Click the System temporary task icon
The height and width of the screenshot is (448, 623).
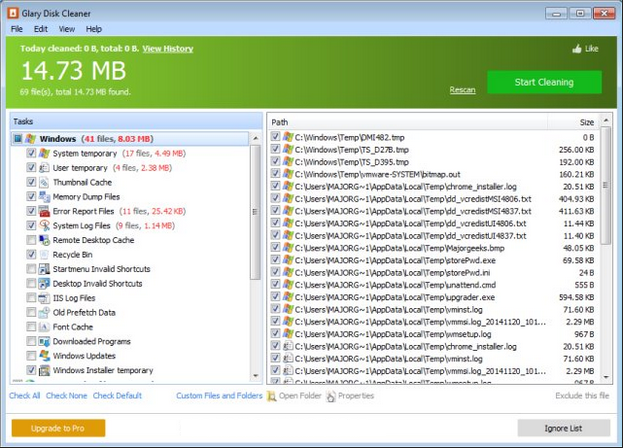[x=44, y=153]
